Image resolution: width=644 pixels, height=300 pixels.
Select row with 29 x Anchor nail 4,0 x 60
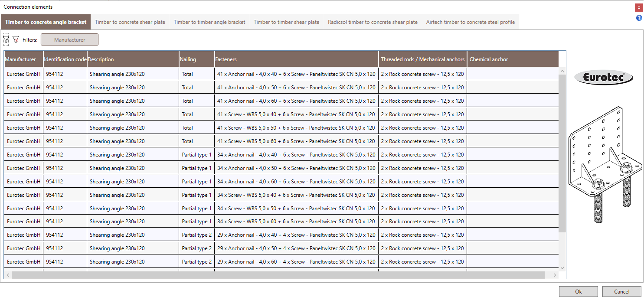281,262
